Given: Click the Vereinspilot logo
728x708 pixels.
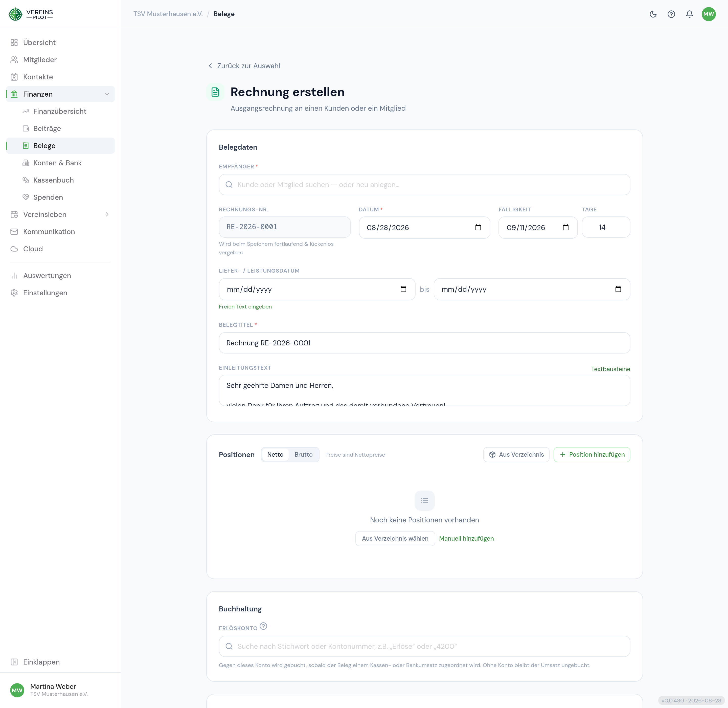Looking at the screenshot, I should [31, 14].
